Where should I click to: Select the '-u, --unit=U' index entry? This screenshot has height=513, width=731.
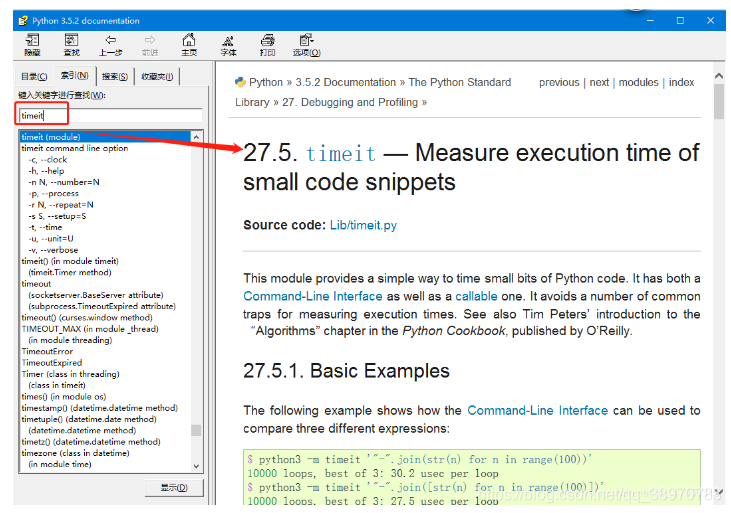[51, 238]
